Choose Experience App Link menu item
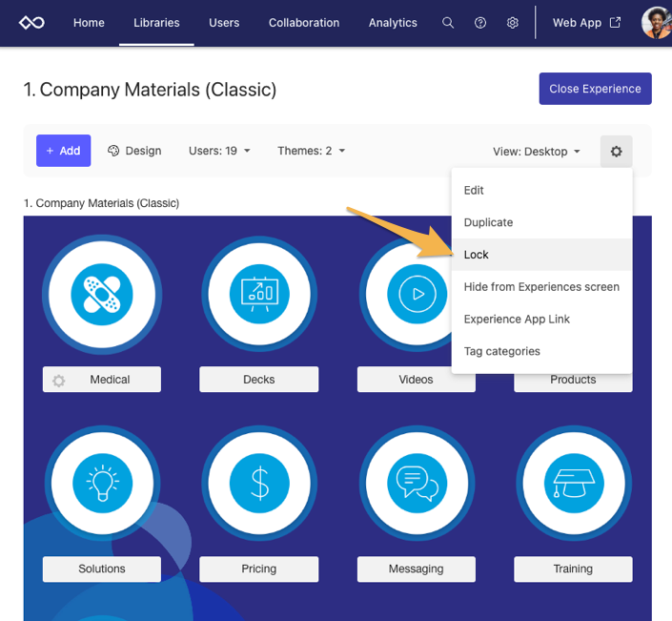This screenshot has width=672, height=621. point(541,319)
